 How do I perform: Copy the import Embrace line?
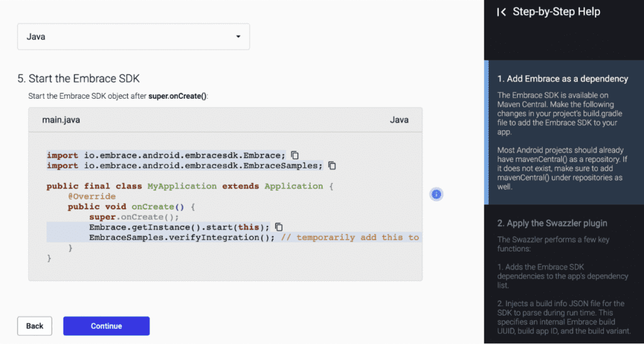click(294, 155)
